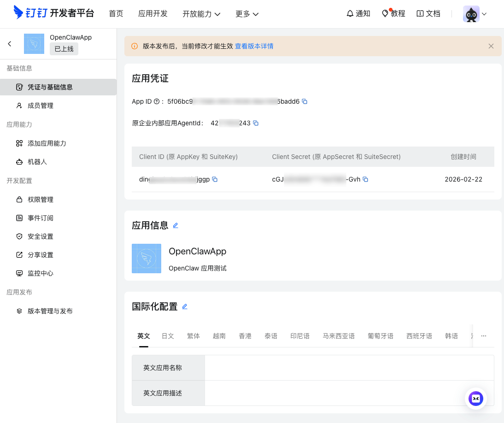Open 事件订阅 event subscription settings
This screenshot has height=423, width=504.
point(40,217)
